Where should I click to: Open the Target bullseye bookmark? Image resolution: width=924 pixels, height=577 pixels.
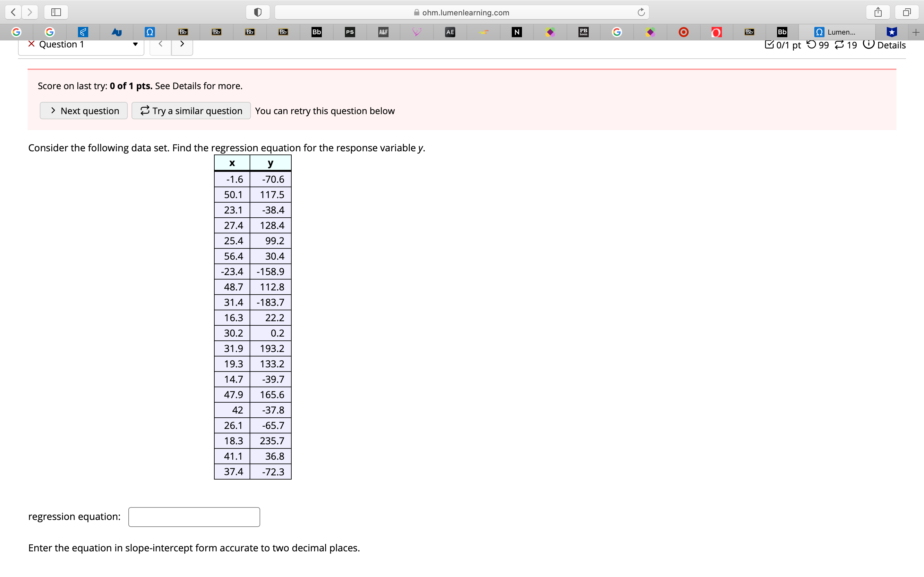coord(683,32)
